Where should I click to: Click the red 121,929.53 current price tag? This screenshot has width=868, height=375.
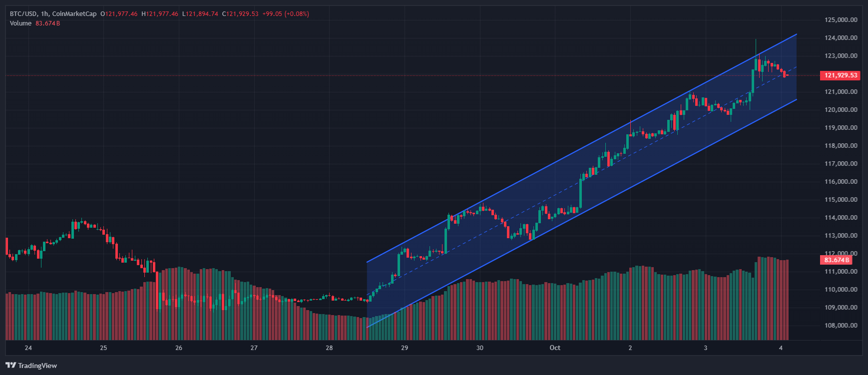pos(840,75)
